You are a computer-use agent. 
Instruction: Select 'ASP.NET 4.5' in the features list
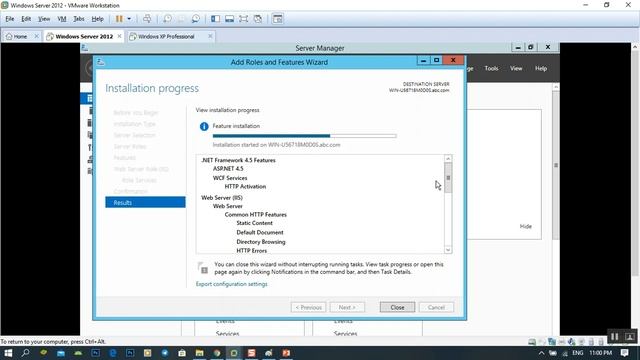tap(228, 169)
